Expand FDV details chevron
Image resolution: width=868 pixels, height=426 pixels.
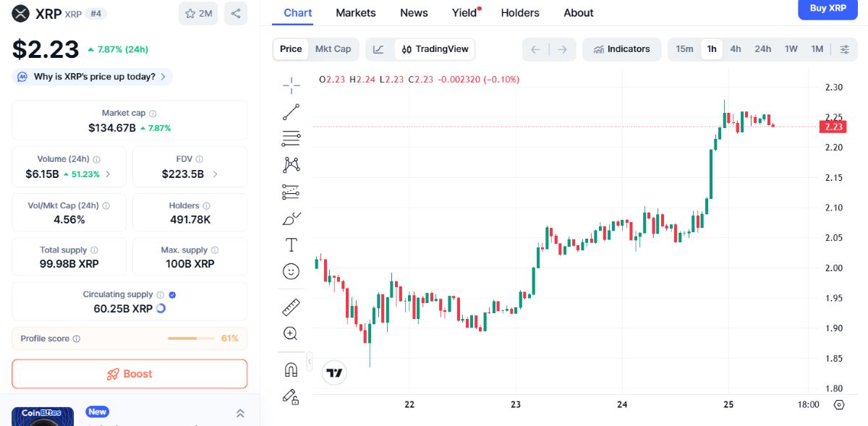pyautogui.click(x=215, y=174)
